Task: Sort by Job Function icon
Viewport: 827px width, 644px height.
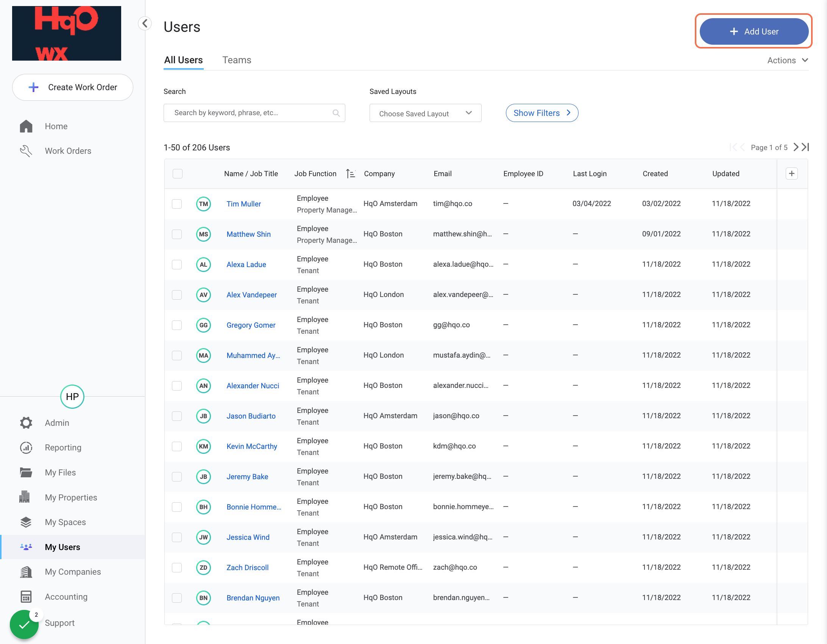Action: tap(350, 174)
